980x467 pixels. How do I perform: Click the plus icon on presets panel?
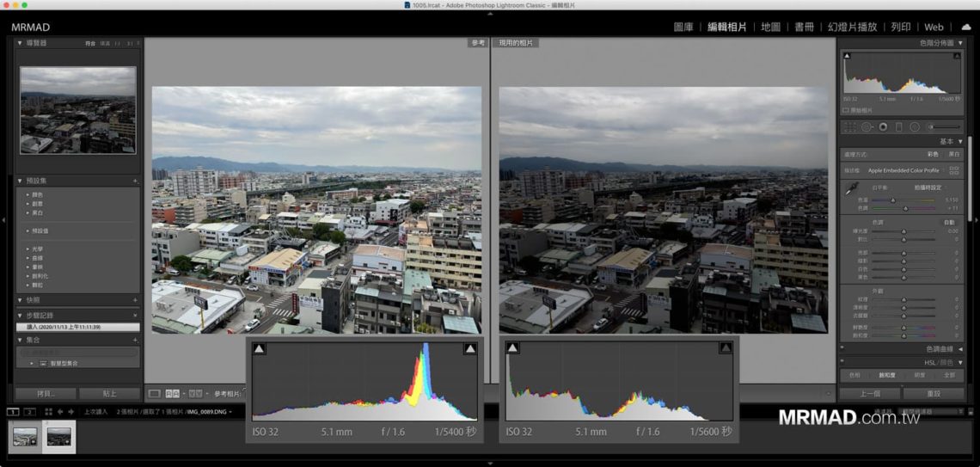coord(135,181)
